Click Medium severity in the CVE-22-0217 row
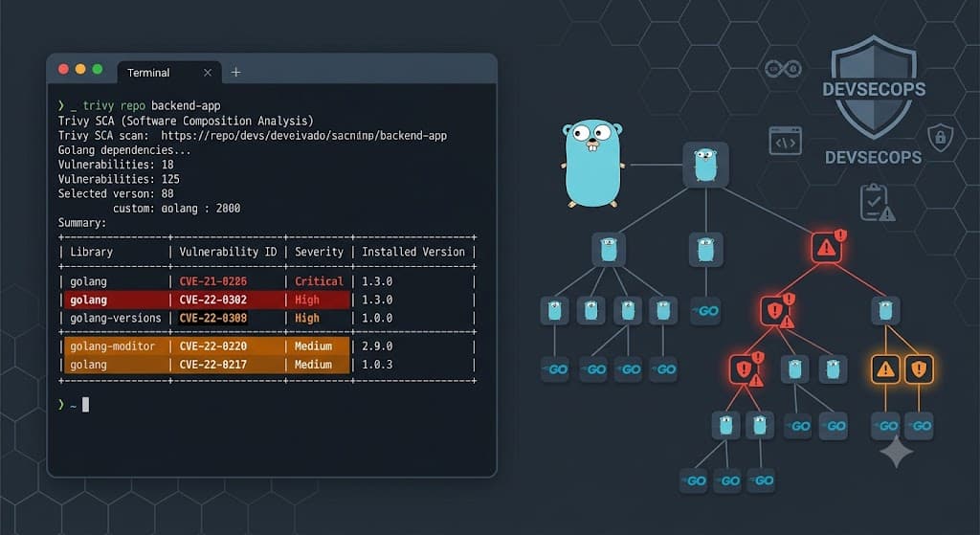Viewport: 980px width, 535px height. coord(313,365)
